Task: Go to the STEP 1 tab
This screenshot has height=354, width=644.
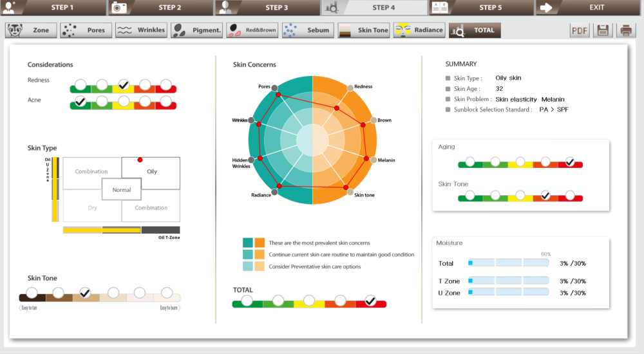Action: point(53,8)
